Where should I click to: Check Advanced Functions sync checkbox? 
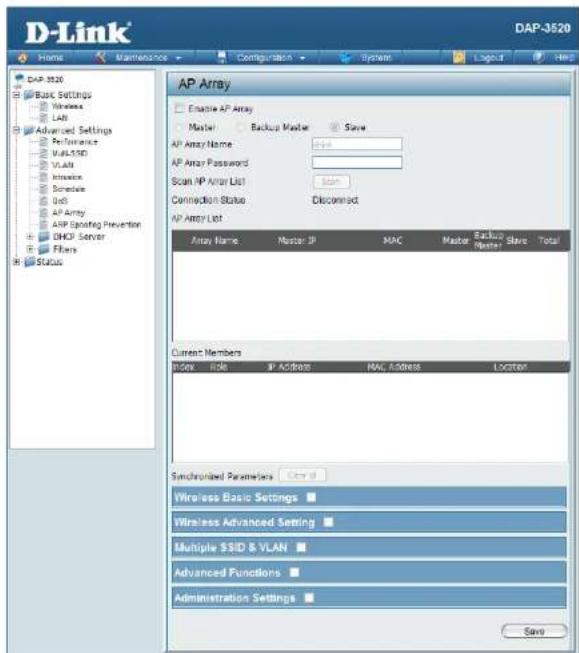coord(294,573)
